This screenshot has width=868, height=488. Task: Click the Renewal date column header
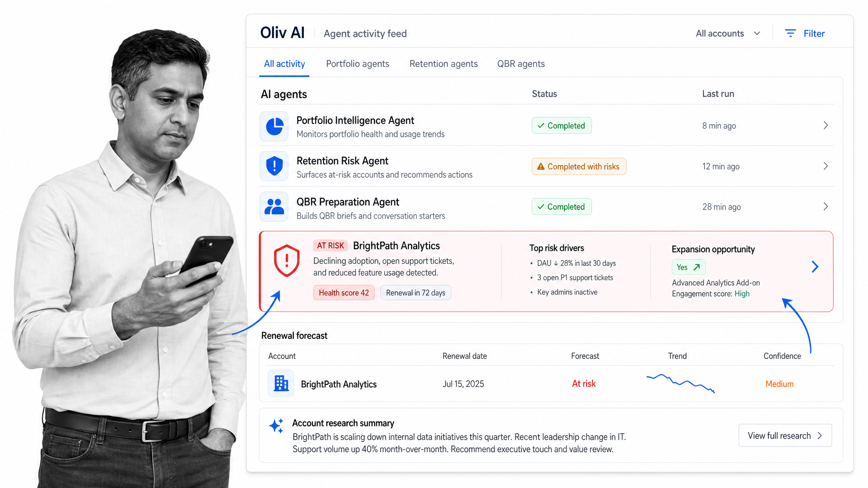tap(465, 356)
